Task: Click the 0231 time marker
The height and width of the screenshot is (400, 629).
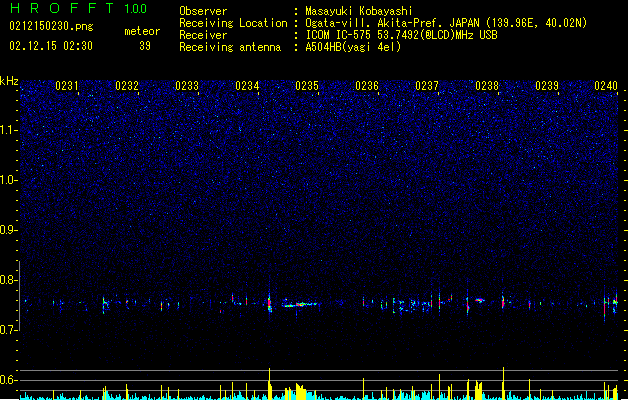Action: tap(67, 85)
